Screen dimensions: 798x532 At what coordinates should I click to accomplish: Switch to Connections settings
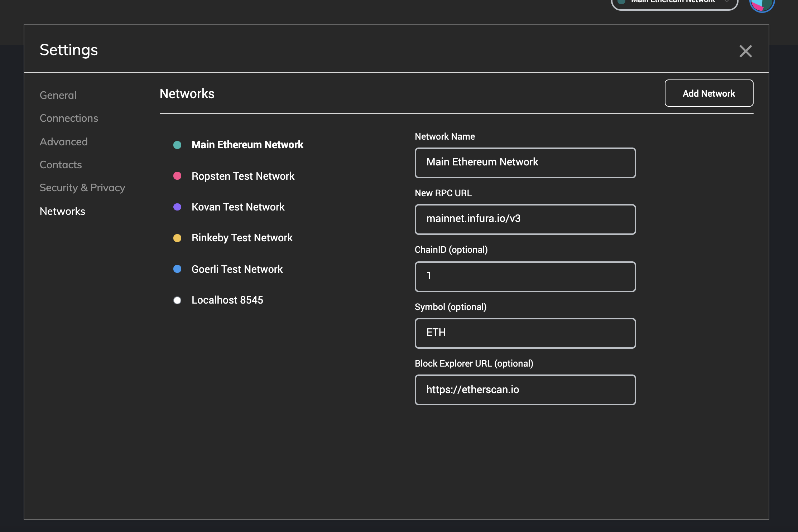coord(69,118)
